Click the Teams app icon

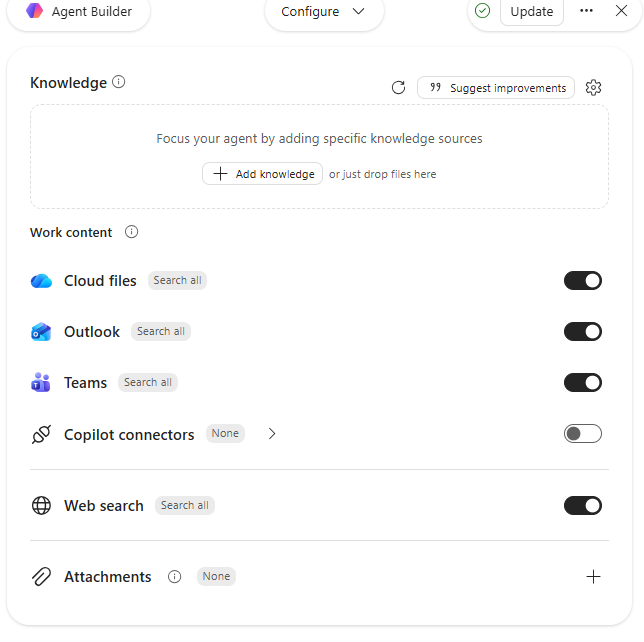coord(41,382)
